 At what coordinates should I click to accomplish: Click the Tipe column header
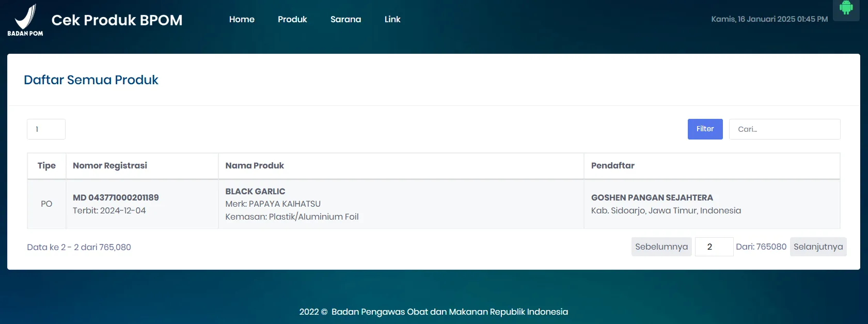click(x=46, y=166)
